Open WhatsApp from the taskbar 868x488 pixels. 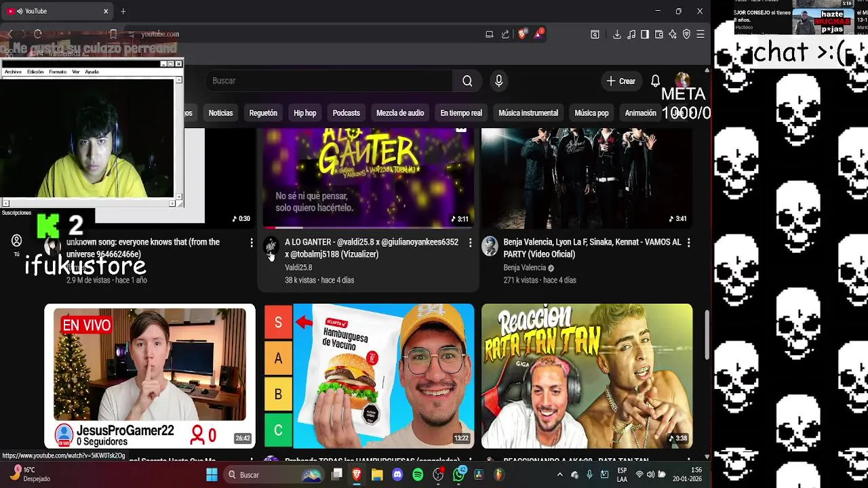pyautogui.click(x=459, y=474)
